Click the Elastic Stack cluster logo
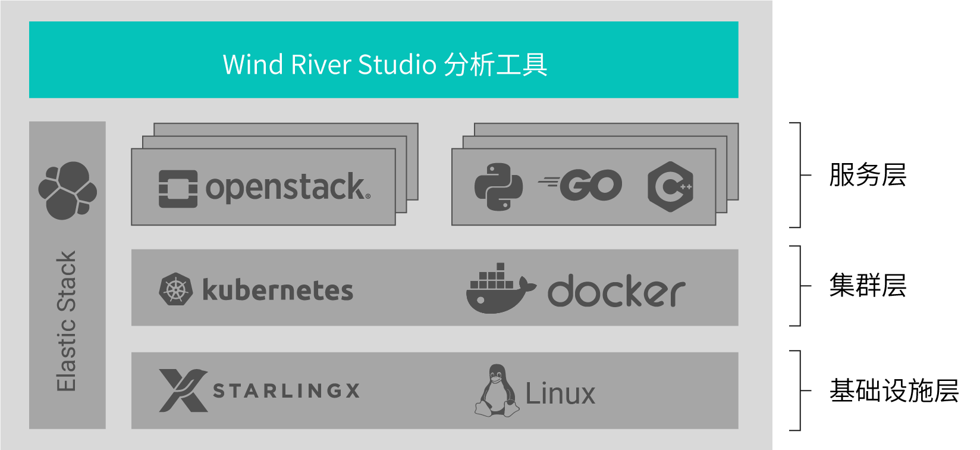This screenshot has height=450, width=980. 68,190
